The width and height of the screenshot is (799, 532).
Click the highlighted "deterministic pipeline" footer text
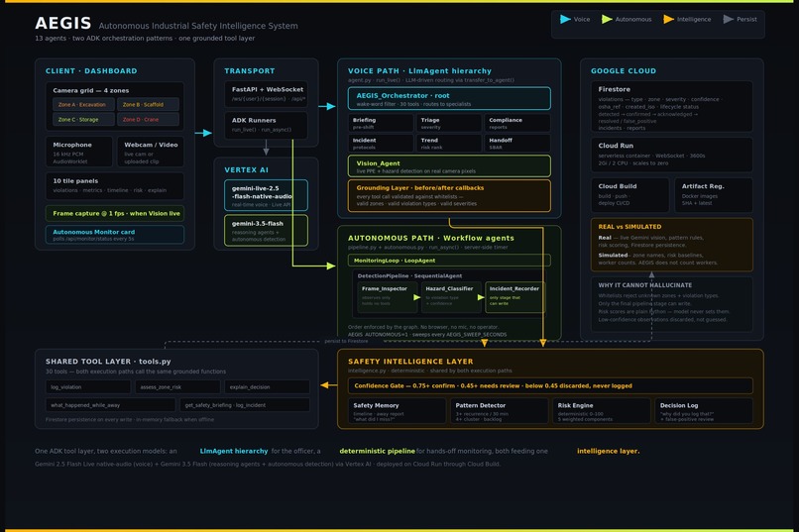point(377,451)
